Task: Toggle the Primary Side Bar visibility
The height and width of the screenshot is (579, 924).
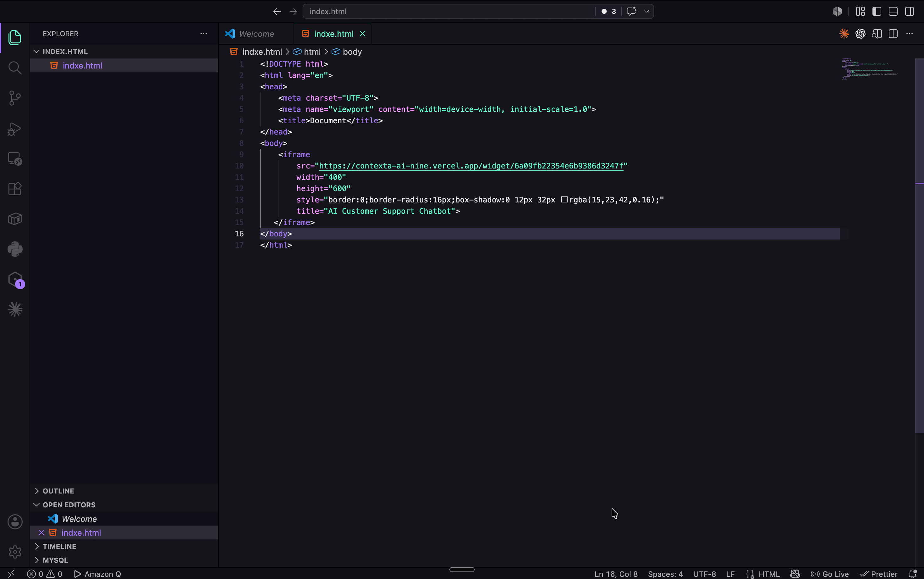Action: coord(877,12)
